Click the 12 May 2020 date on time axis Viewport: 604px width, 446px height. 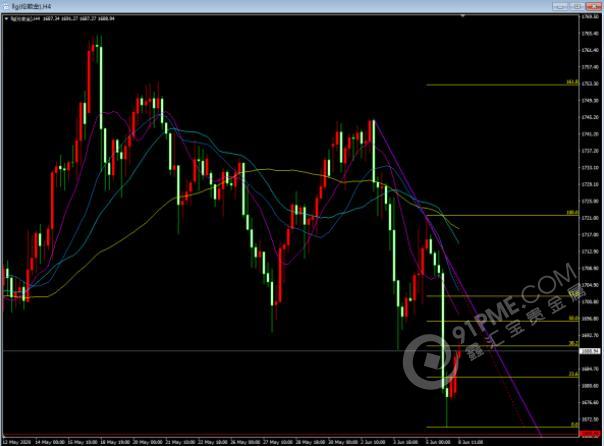[x=20, y=439]
